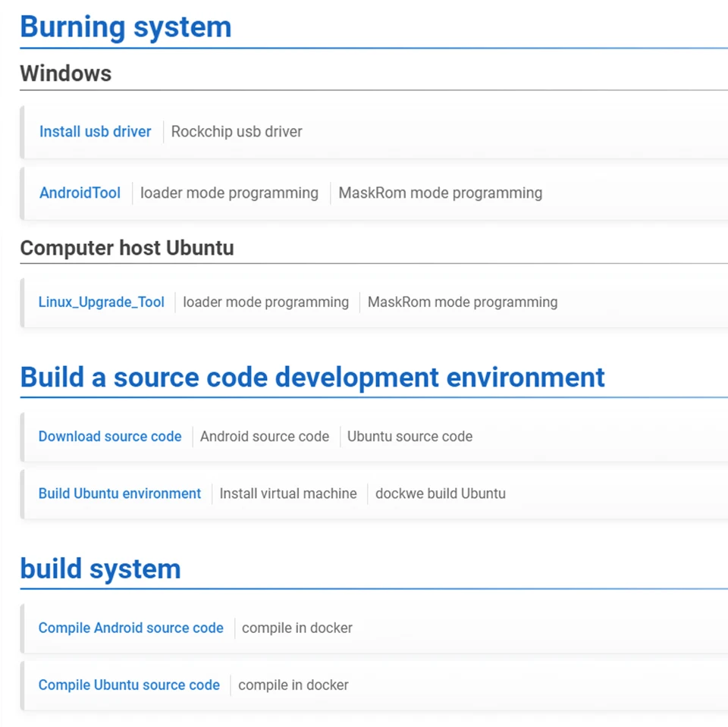The image size is (728, 727).
Task: Click the AndroidTool link
Action: [80, 193]
